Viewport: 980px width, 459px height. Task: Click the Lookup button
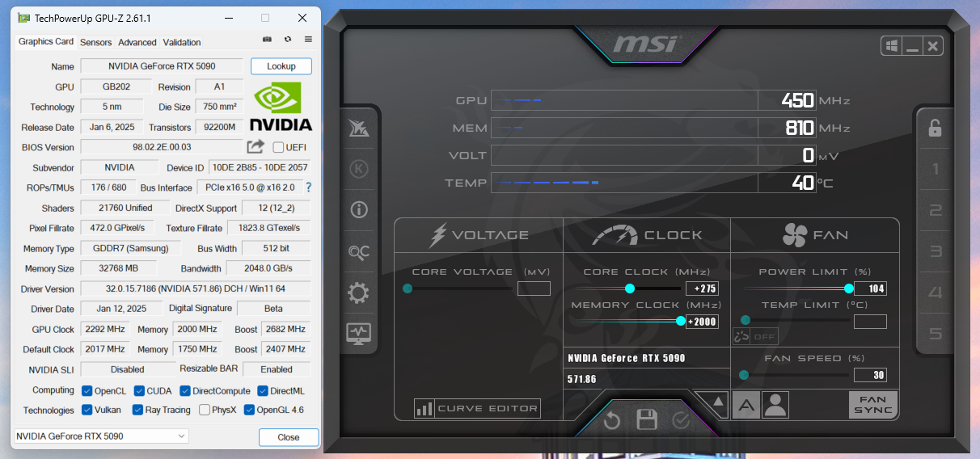(x=281, y=66)
